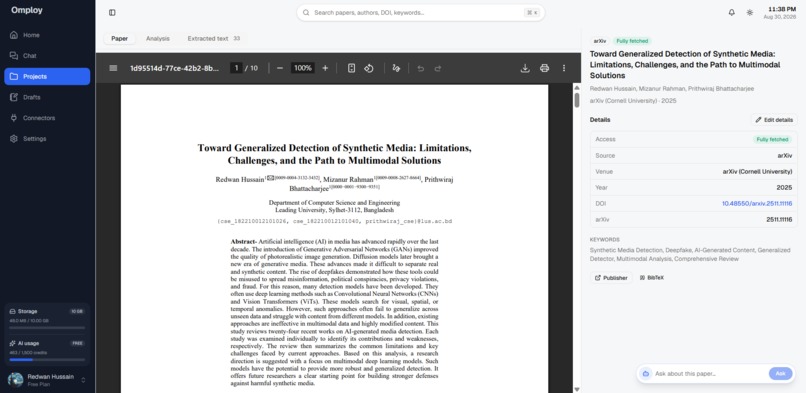Click the sparkle icon in the ask box
The height and width of the screenshot is (393, 806).
click(x=646, y=373)
